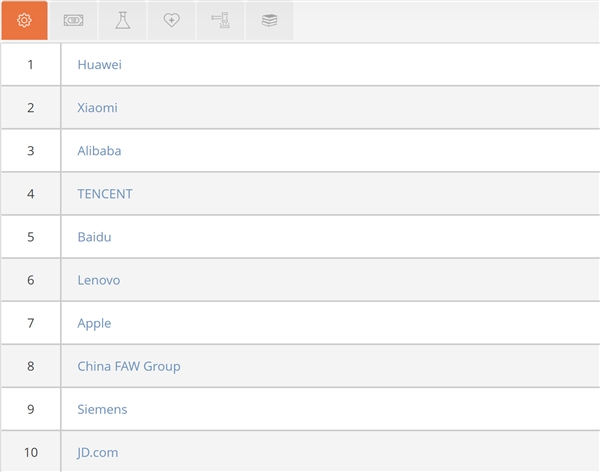Click the Apple link
The image size is (600, 472).
click(x=94, y=323)
